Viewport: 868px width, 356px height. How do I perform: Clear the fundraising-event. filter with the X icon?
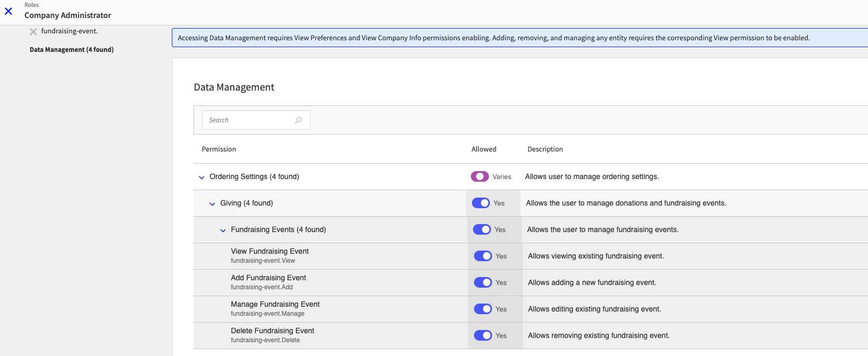click(x=33, y=32)
